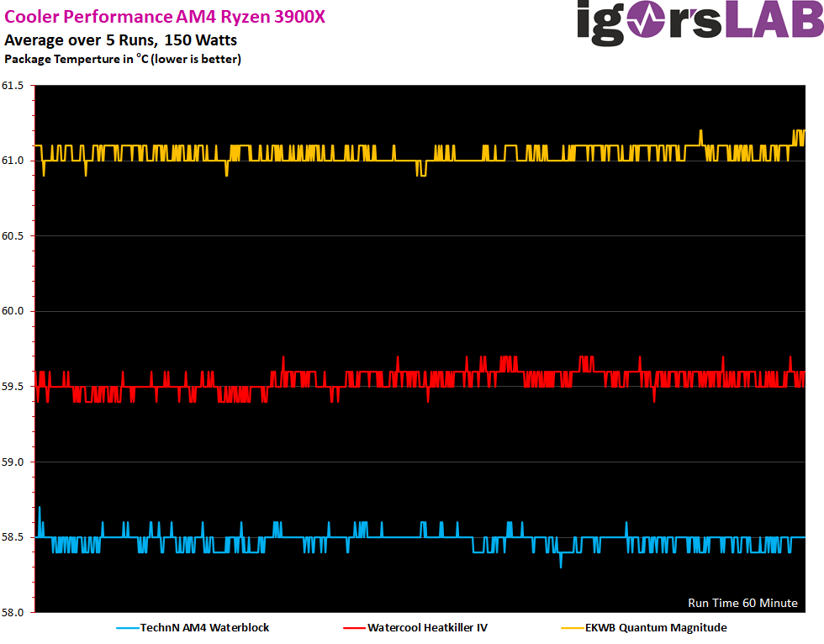Click the blue legend line for TechnN
This screenshot has height=644, width=824.
click(x=128, y=628)
